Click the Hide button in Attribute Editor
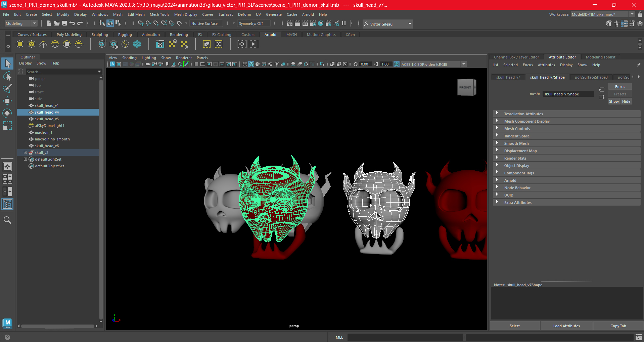Viewport: 644px width, 342px height. [626, 101]
